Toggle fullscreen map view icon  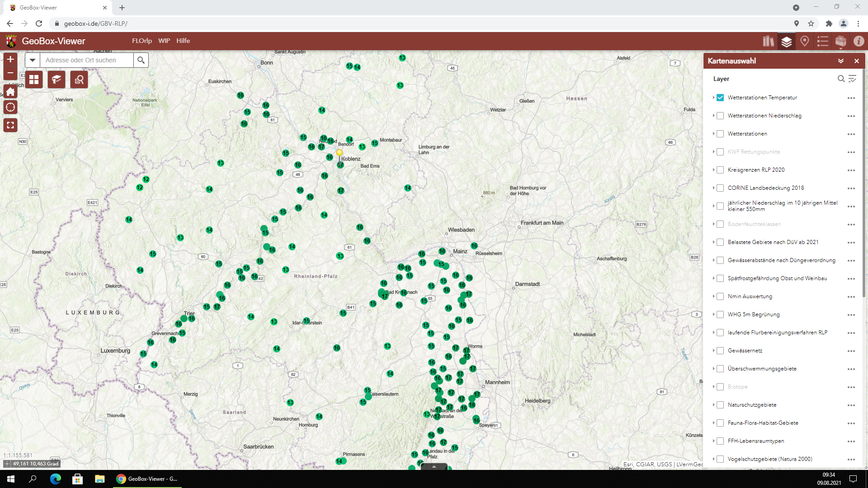(10, 125)
